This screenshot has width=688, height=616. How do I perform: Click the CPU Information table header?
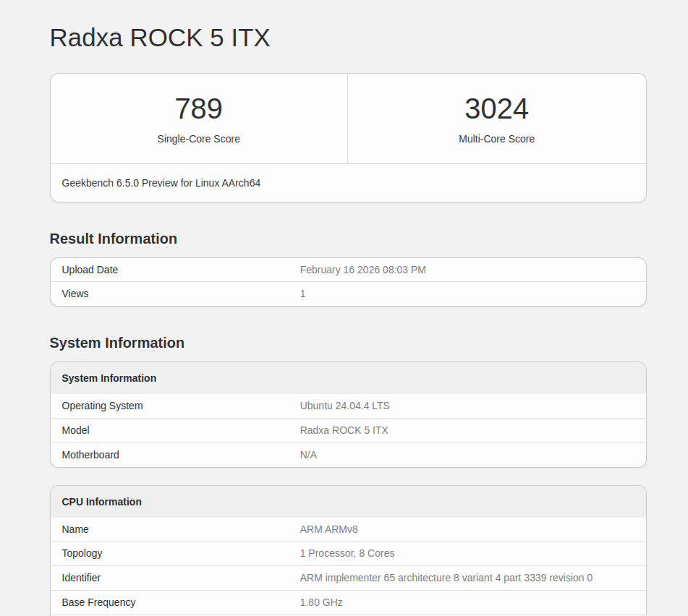[102, 502]
